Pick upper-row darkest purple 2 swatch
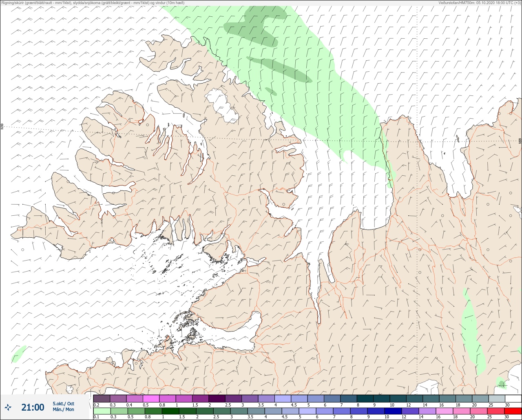 click(217, 398)
